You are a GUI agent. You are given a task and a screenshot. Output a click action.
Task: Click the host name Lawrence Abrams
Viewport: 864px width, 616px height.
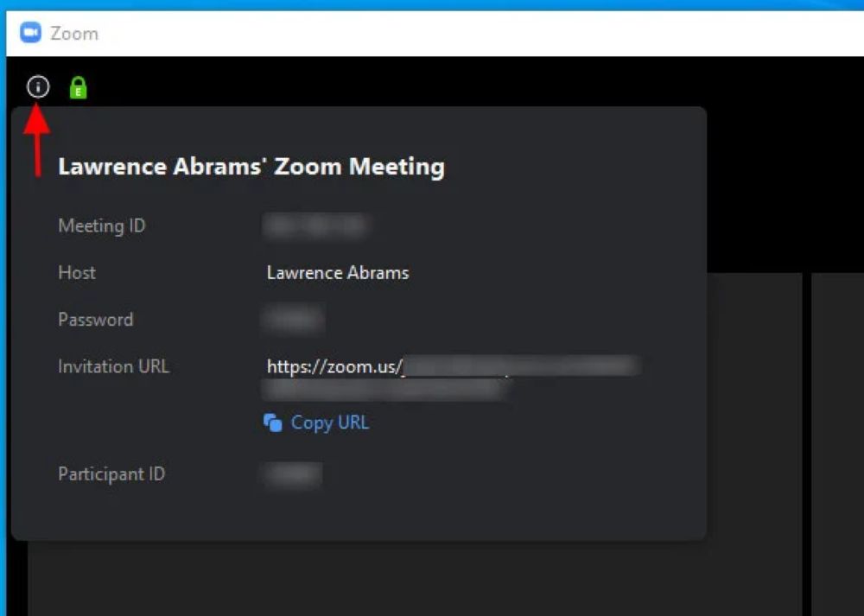(x=338, y=273)
